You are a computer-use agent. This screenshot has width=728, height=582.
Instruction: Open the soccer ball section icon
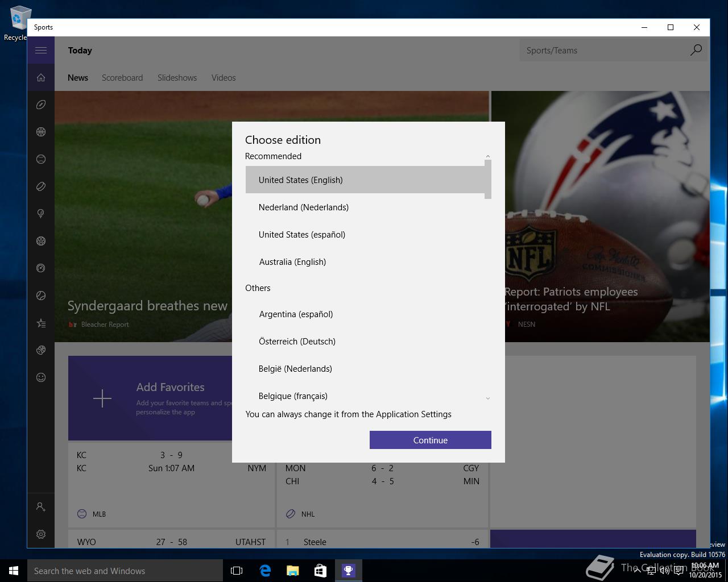(x=41, y=241)
